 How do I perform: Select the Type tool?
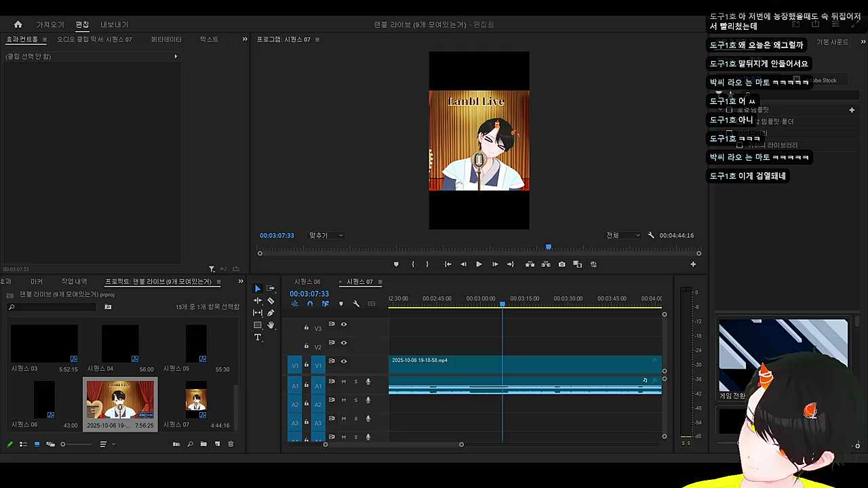(x=258, y=338)
